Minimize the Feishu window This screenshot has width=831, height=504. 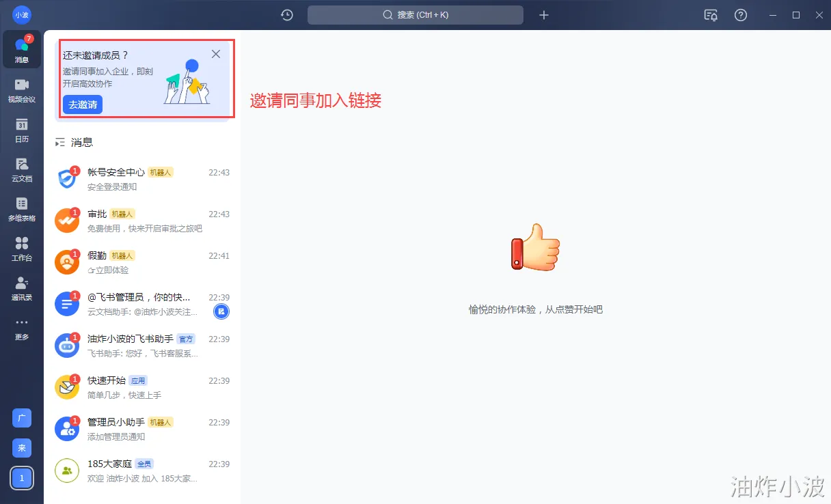point(773,15)
